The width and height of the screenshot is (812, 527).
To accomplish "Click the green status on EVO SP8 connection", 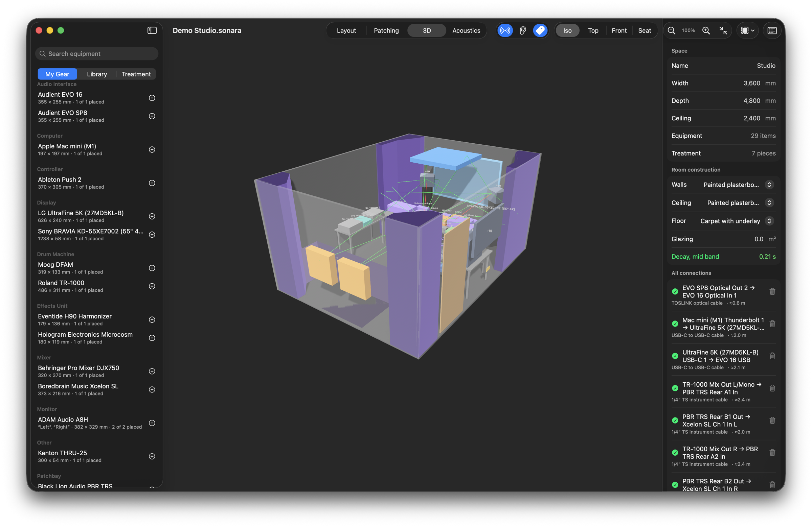I will pos(675,291).
